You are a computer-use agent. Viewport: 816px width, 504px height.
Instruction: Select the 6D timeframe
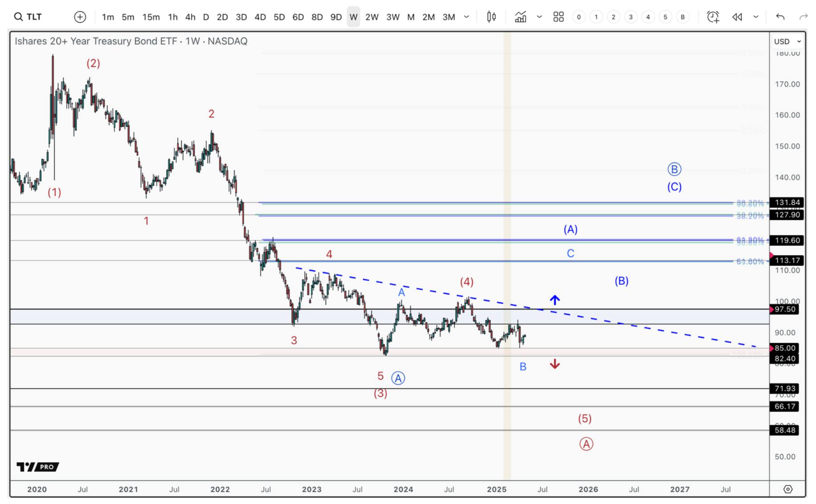[x=298, y=17]
